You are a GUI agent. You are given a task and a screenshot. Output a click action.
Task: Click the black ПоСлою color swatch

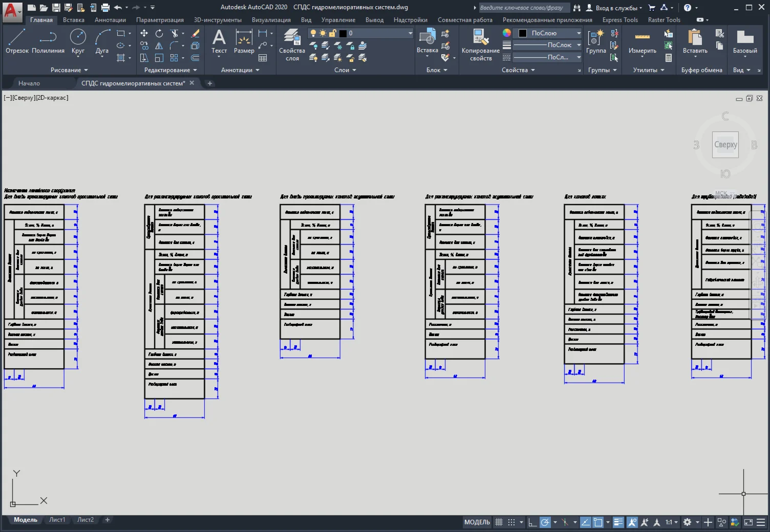[x=523, y=33]
